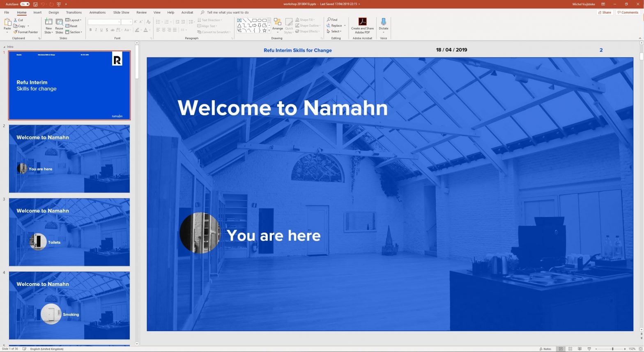Open the Transitions tab
The height and width of the screenshot is (352, 644).
[74, 12]
